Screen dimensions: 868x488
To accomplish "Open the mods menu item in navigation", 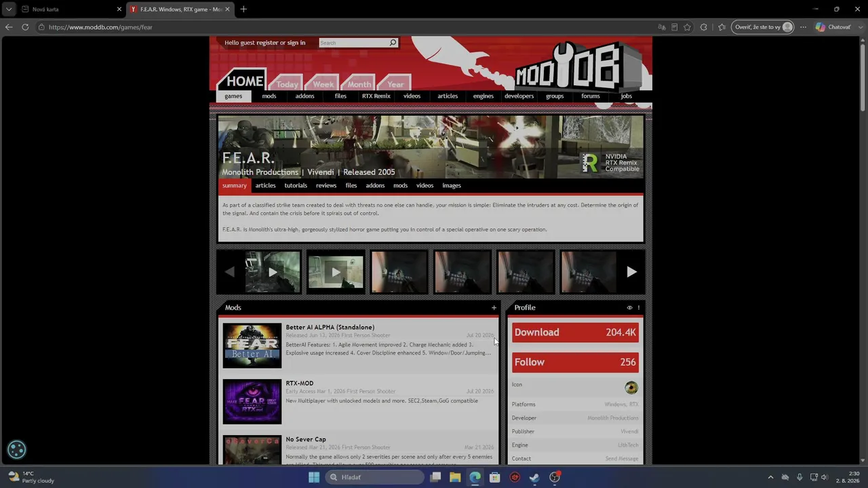I will [269, 96].
